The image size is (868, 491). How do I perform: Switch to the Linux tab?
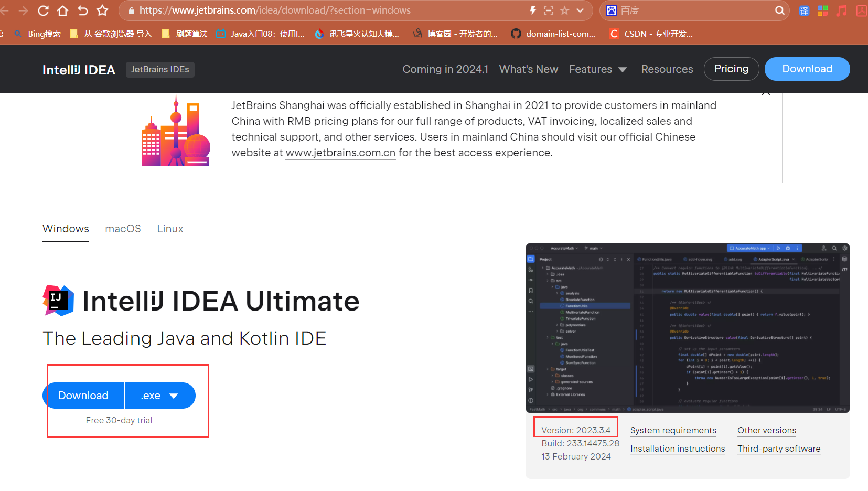click(170, 229)
